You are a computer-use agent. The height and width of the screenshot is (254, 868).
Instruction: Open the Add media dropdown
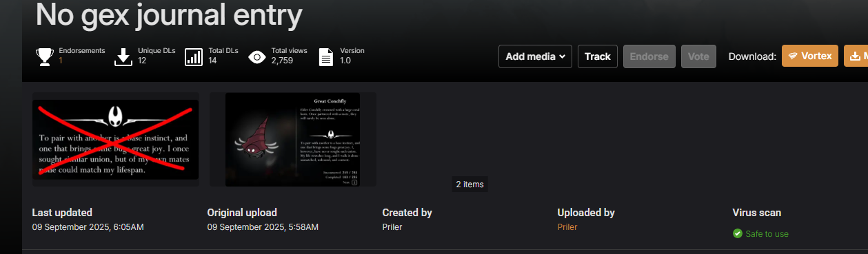(536, 56)
